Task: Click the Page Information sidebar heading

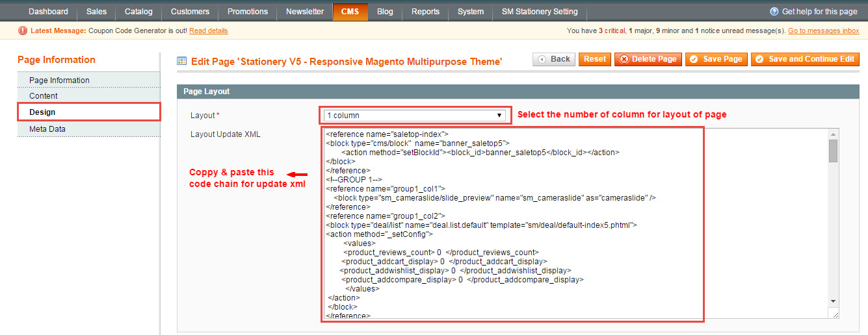Action: [x=57, y=60]
